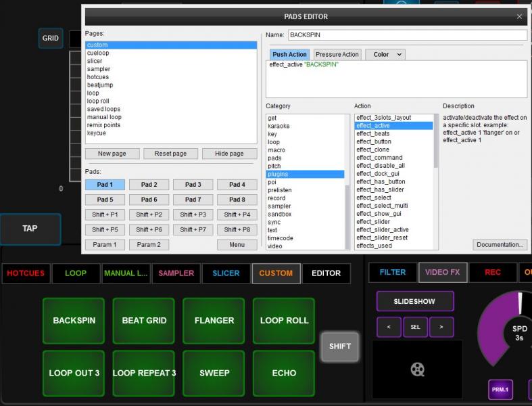
Task: Open the SLICER pad page
Action: point(226,273)
